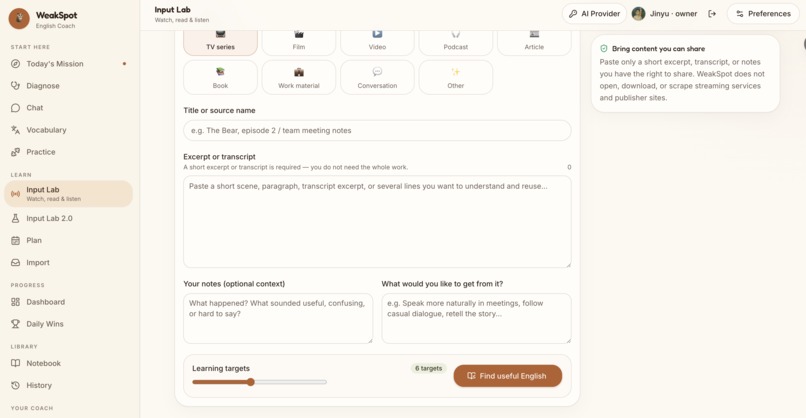Click the Chat bubble icon
Image resolution: width=806 pixels, height=418 pixels.
[15, 108]
